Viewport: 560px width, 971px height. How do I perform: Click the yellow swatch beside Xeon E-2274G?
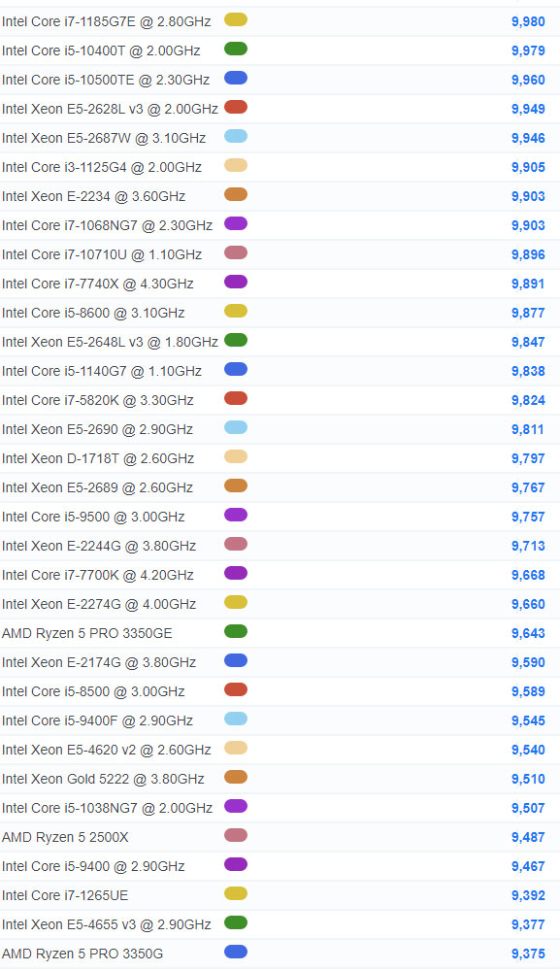coord(236,602)
